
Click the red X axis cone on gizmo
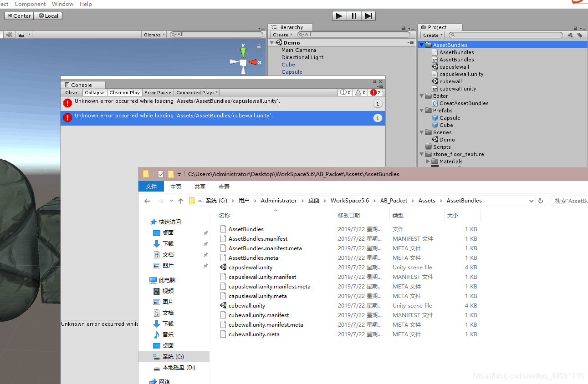click(x=253, y=62)
